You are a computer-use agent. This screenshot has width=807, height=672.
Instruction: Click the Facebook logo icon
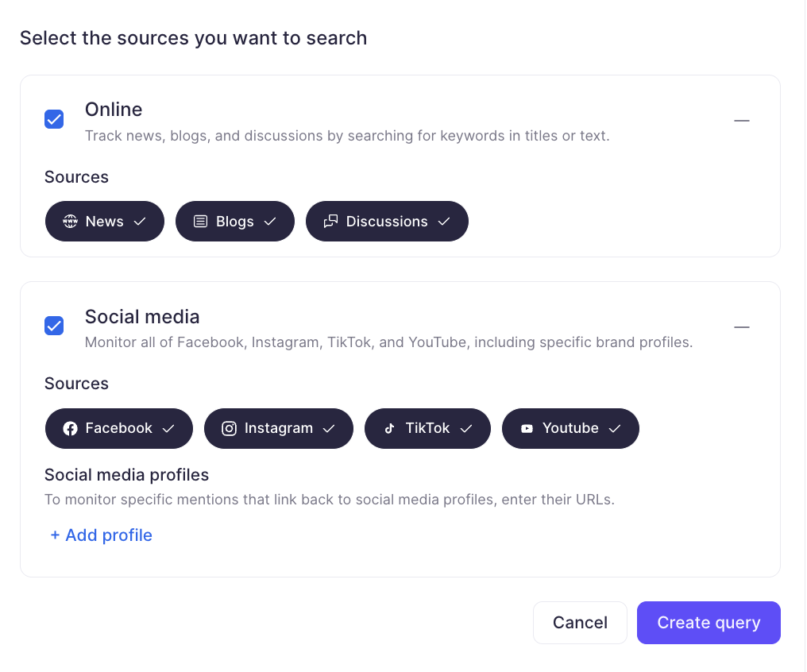point(71,428)
